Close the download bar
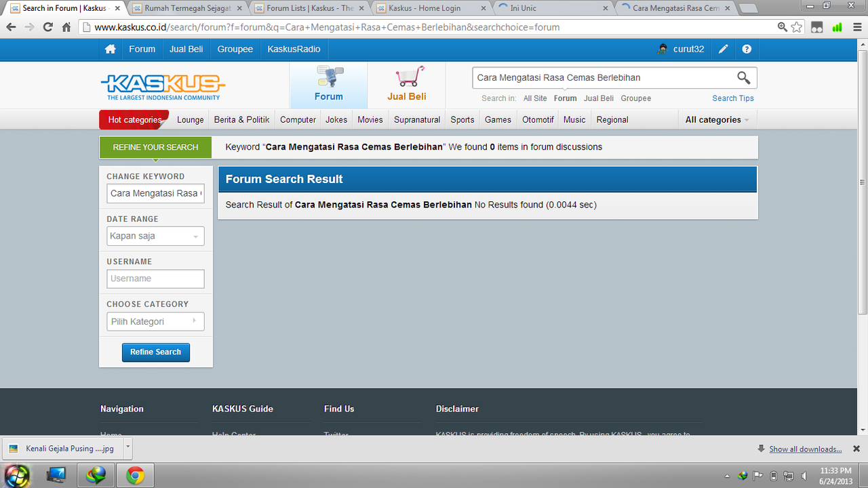 [856, 449]
